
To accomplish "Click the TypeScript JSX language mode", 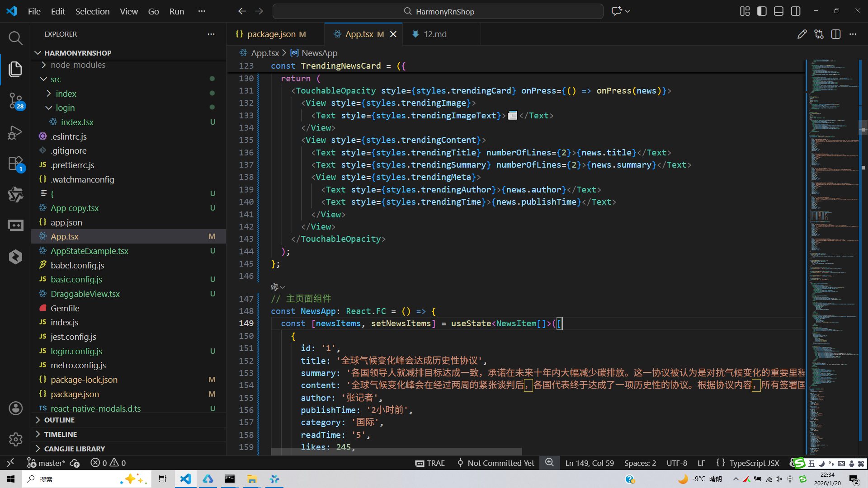I will click(754, 463).
